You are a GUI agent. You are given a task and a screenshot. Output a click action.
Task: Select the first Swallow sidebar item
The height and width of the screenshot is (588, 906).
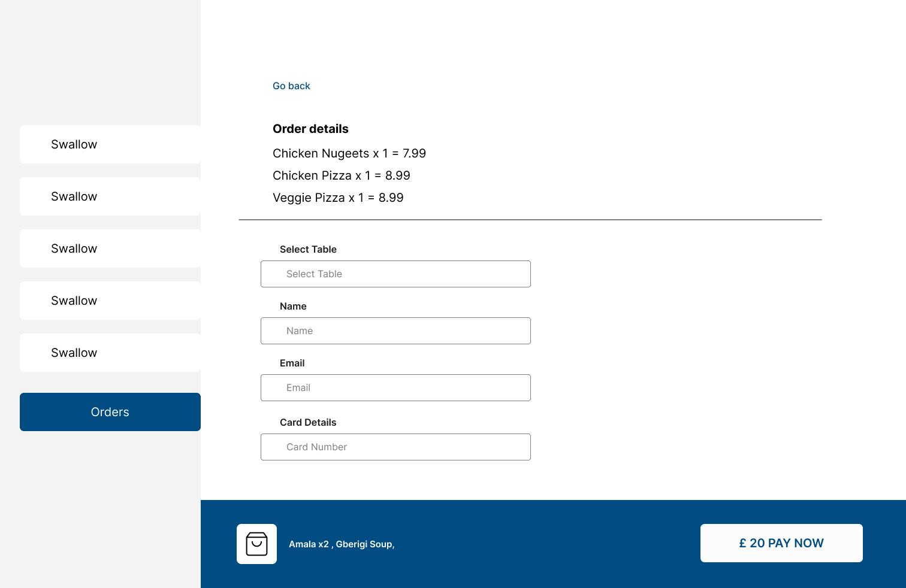point(110,144)
